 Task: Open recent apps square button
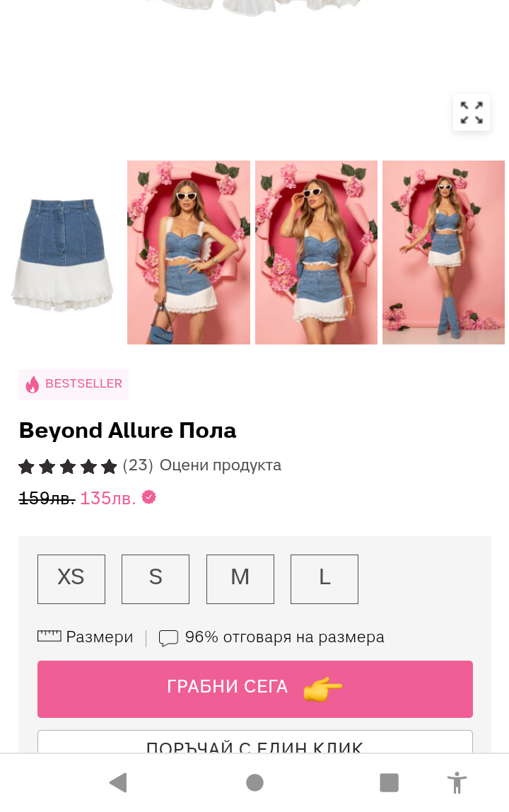click(389, 782)
